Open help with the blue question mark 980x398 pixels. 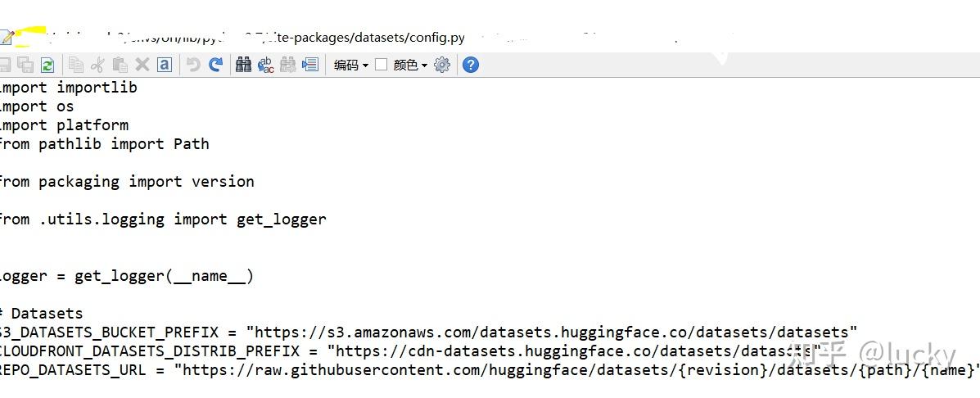[x=471, y=65]
